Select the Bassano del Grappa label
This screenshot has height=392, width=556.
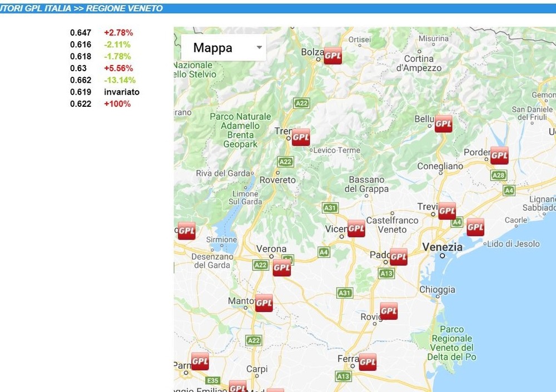coord(366,184)
